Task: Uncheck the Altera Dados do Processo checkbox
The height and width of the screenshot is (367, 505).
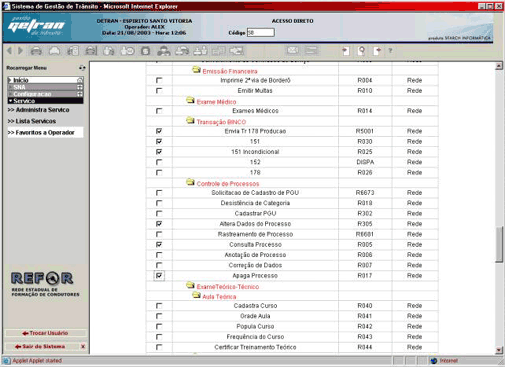Action: 159,224
